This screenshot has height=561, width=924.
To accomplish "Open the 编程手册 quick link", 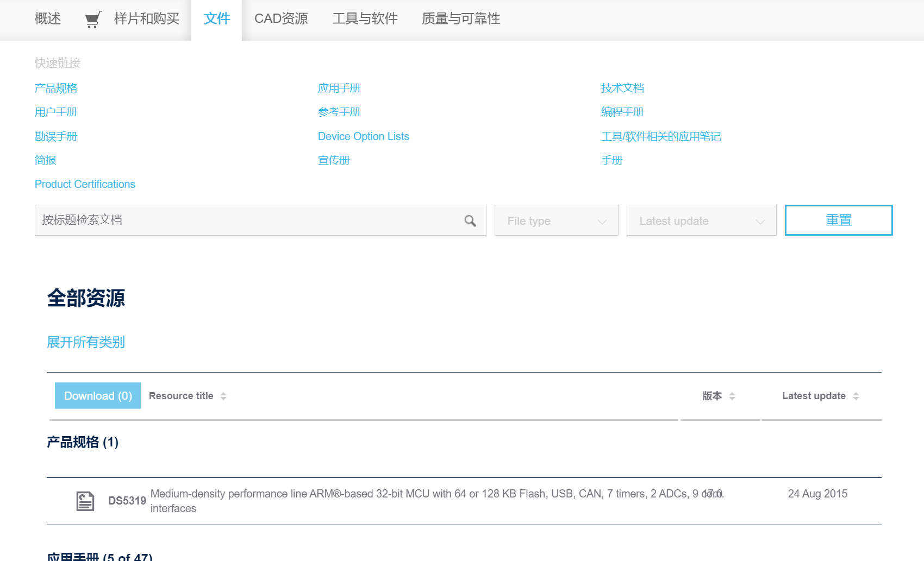I will click(x=622, y=112).
